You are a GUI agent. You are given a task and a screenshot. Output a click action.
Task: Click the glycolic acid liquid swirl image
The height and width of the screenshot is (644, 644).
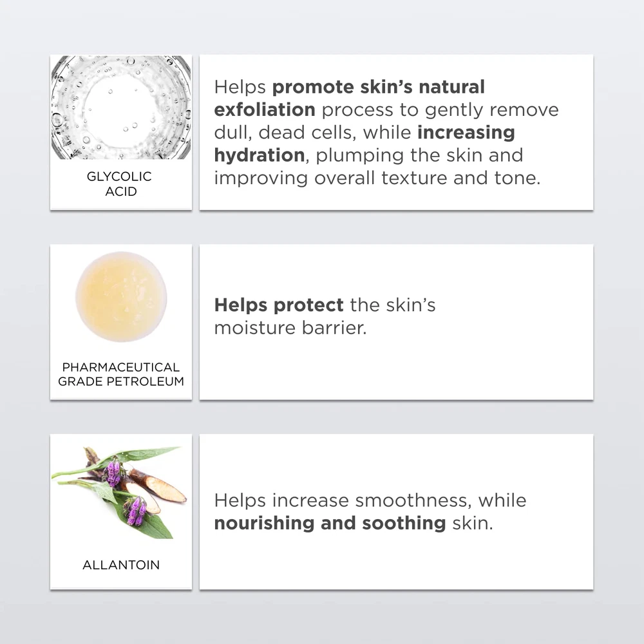(121, 108)
